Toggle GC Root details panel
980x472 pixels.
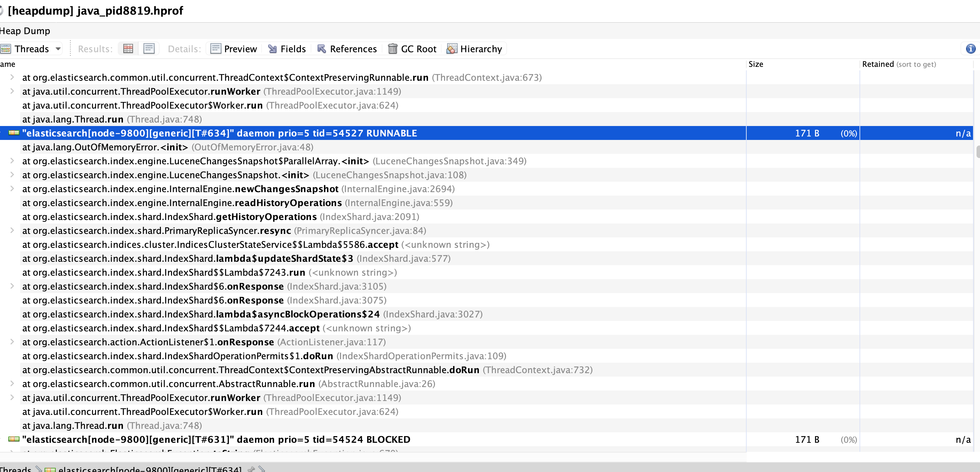pos(412,49)
